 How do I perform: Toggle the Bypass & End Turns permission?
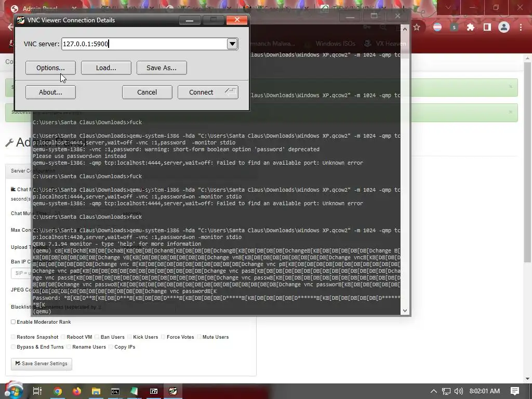click(x=13, y=347)
